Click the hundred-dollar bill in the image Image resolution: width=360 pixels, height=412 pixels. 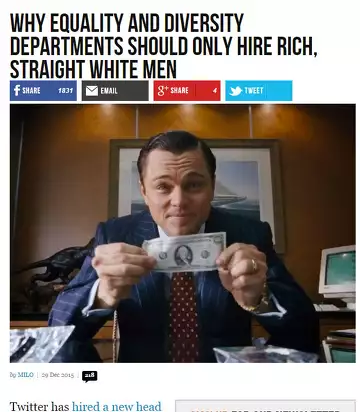pos(184,252)
